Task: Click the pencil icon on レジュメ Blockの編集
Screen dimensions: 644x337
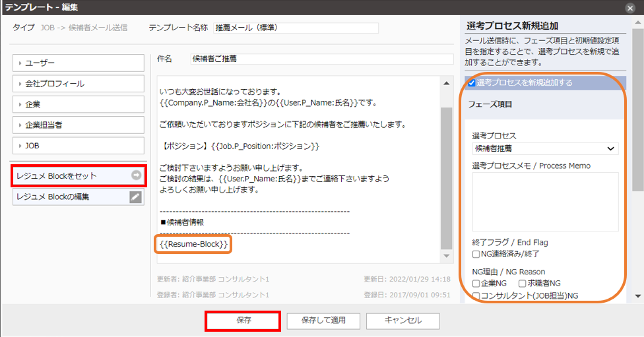Action: click(136, 197)
